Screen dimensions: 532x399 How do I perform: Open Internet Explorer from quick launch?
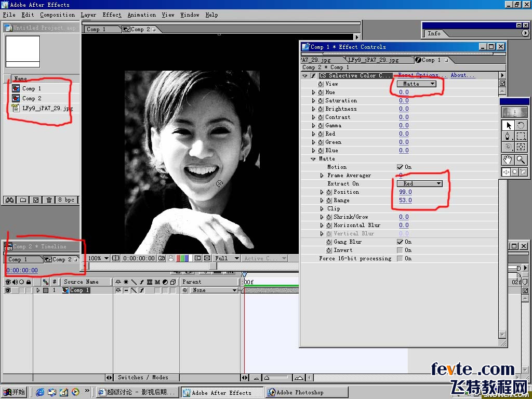click(x=40, y=392)
